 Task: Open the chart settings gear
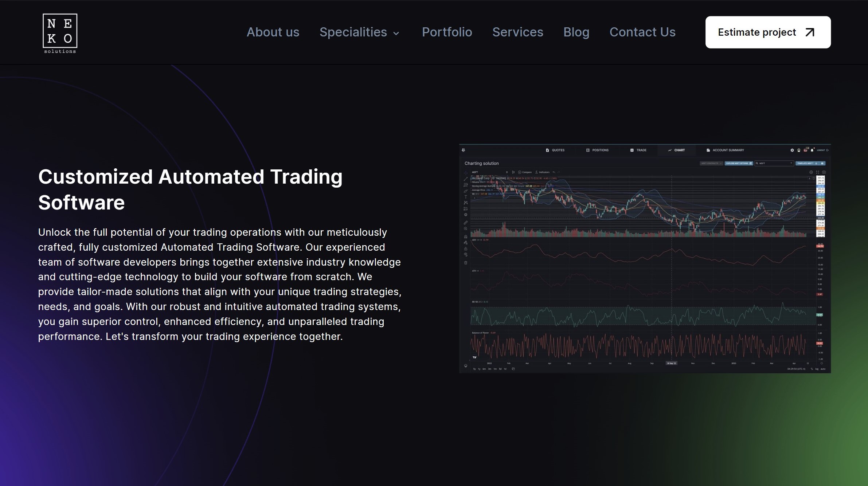point(811,172)
